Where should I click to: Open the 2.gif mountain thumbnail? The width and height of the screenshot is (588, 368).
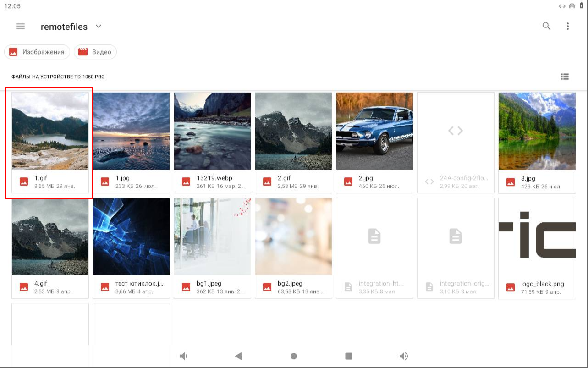coord(294,131)
